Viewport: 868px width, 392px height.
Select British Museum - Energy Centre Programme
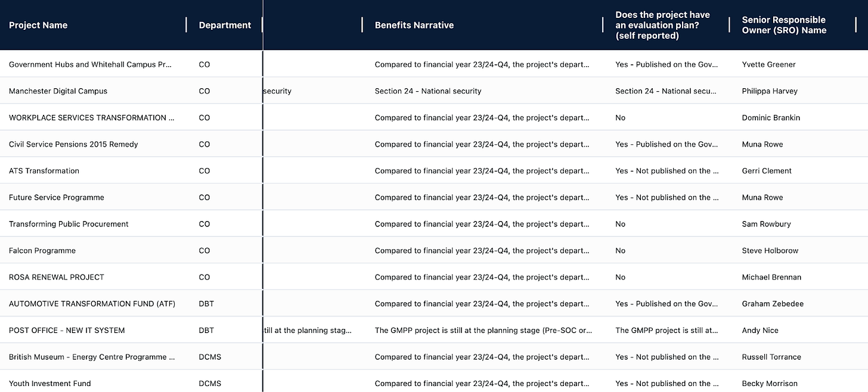click(x=92, y=357)
